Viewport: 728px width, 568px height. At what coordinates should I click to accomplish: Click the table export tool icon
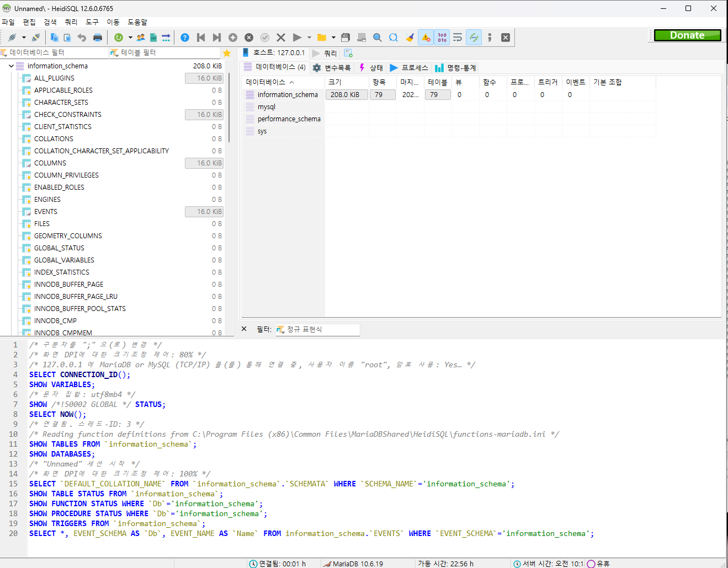[x=166, y=37]
